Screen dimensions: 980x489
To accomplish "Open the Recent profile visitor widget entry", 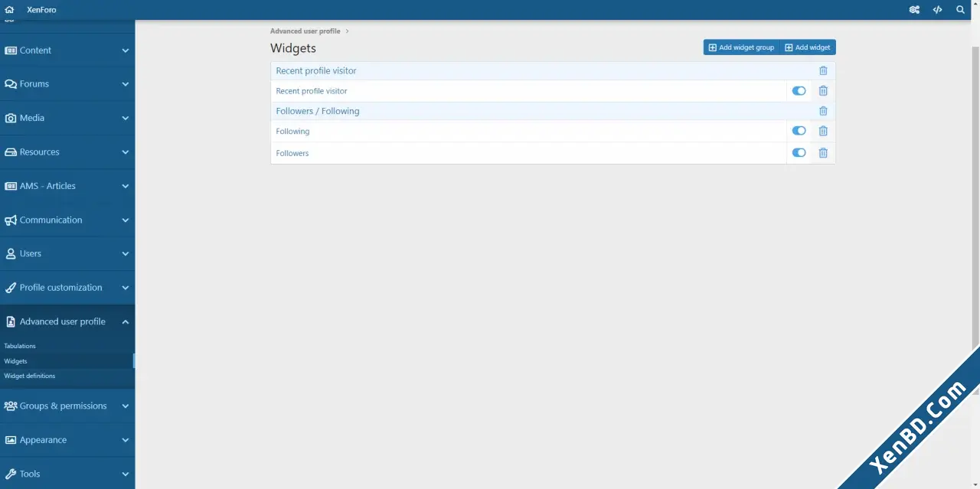I will 312,91.
